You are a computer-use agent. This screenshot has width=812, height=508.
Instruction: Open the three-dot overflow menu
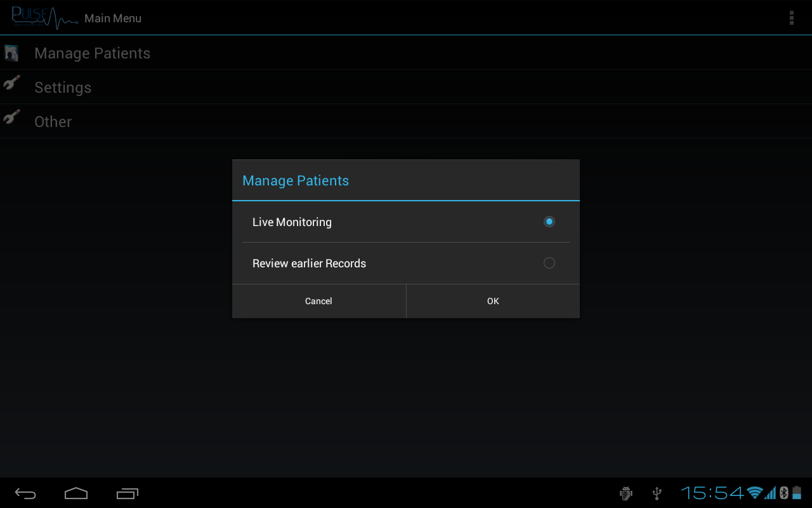click(791, 18)
